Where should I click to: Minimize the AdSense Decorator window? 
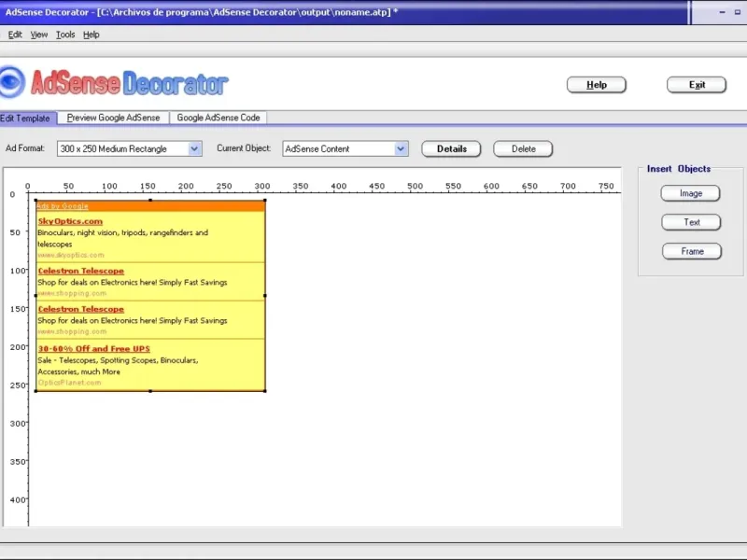[722, 12]
